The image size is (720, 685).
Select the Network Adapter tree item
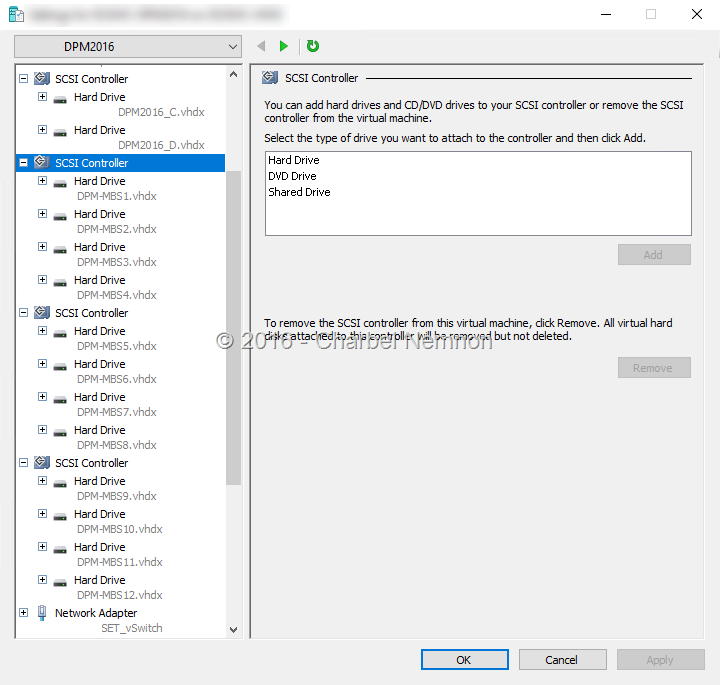click(x=96, y=613)
